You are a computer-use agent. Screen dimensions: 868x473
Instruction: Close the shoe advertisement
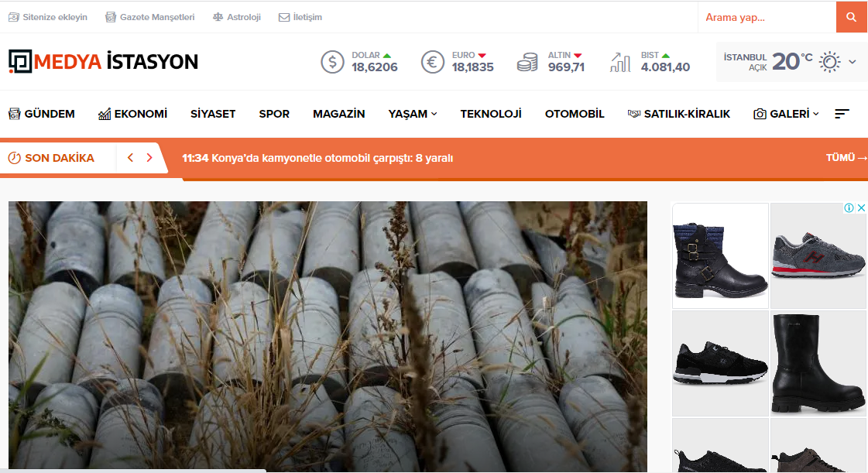861,208
